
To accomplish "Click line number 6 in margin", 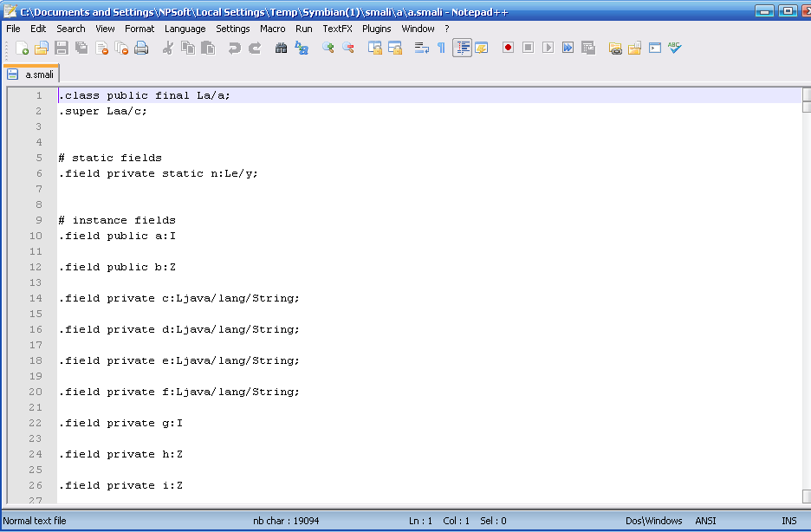I will pos(39,173).
